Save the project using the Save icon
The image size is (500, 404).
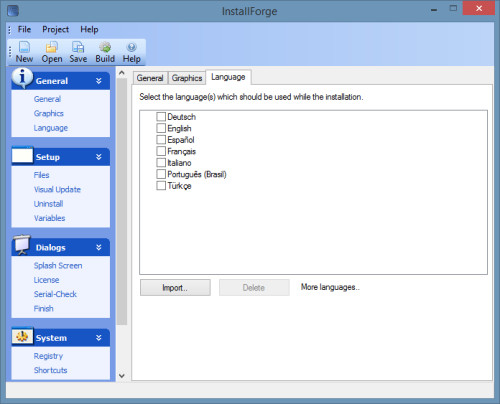pyautogui.click(x=78, y=47)
